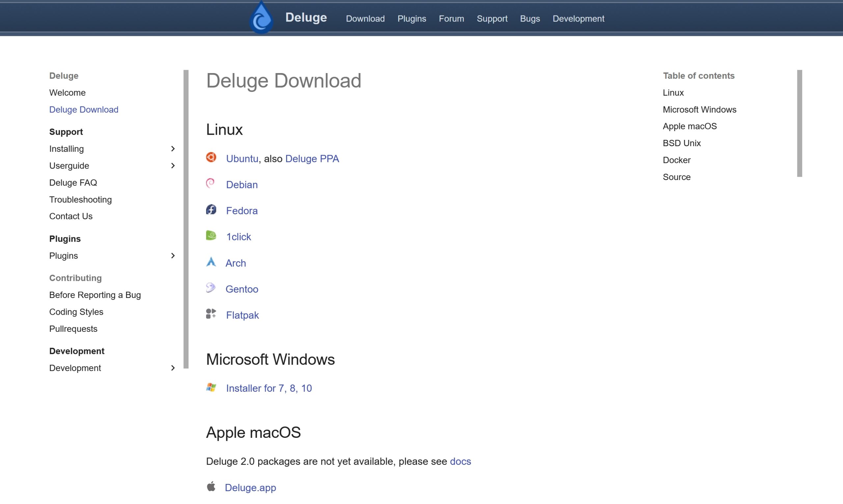
Task: Open Troubleshooting in sidebar
Action: click(80, 200)
